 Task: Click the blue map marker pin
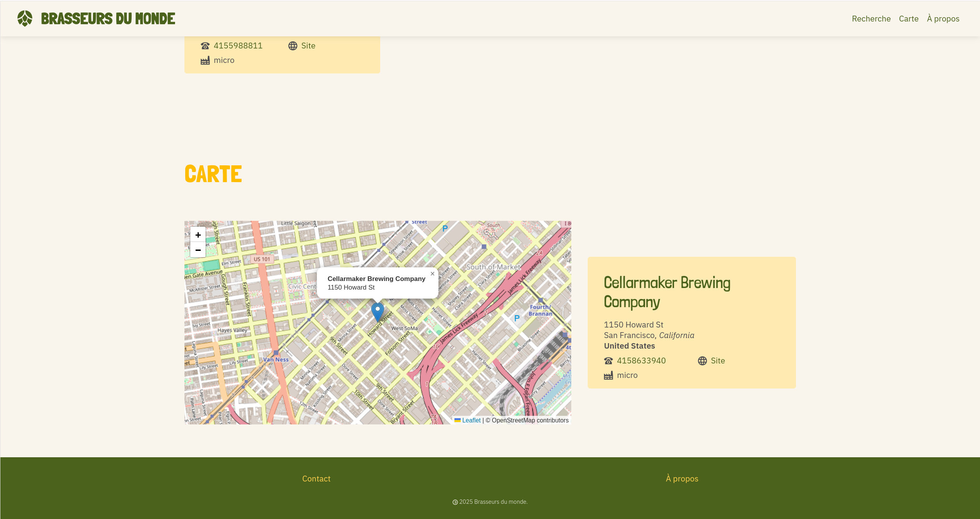(x=377, y=311)
